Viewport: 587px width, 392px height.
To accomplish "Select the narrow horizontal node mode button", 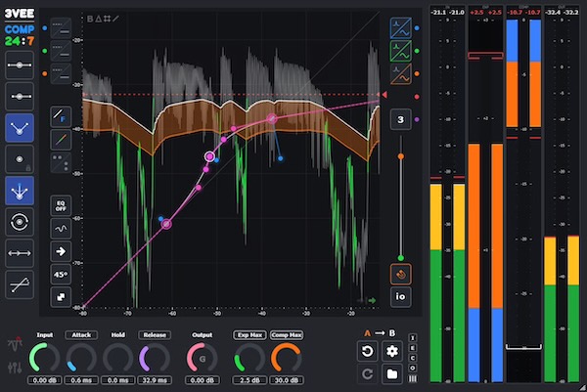I will pos(20,97).
